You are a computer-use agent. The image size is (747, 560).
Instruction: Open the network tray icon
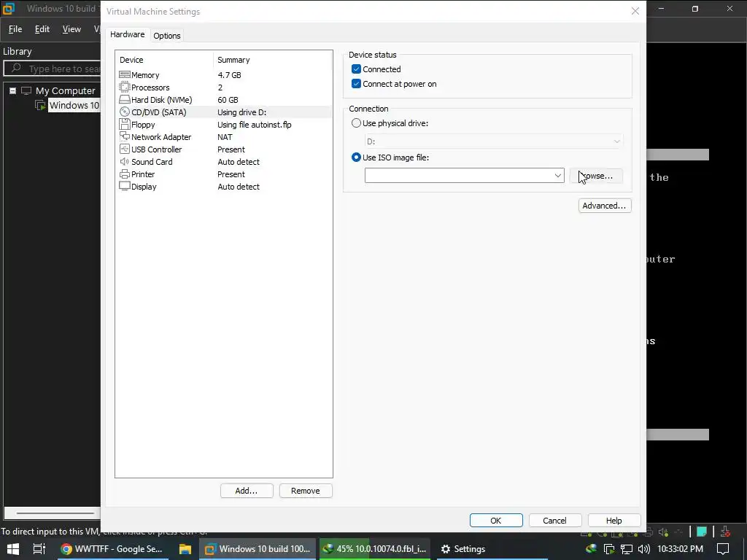[x=627, y=548]
